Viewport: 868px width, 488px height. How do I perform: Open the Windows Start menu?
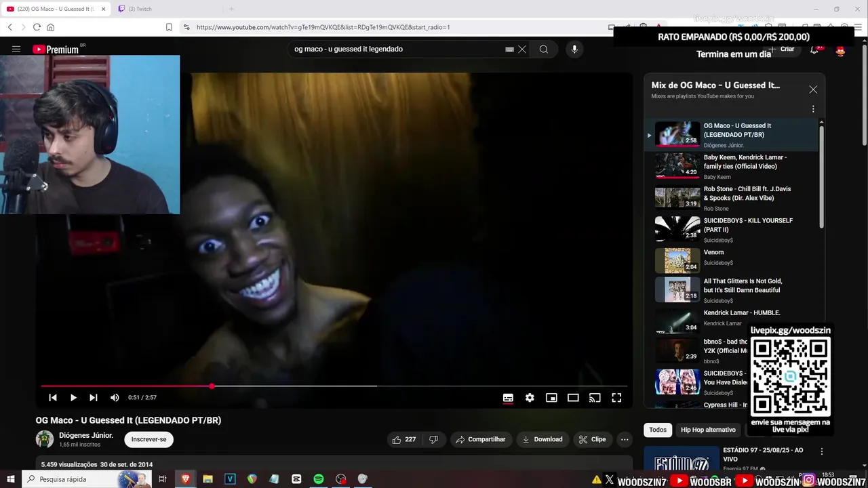(x=11, y=479)
